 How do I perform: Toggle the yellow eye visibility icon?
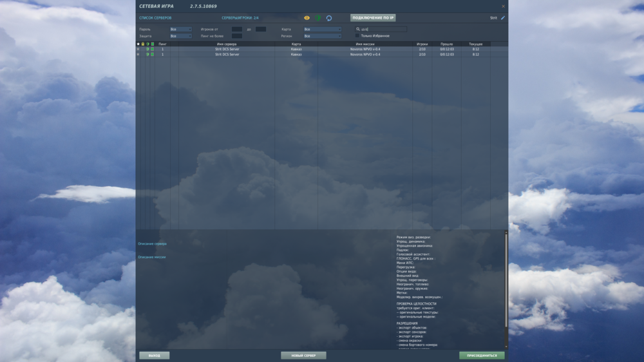point(307,17)
